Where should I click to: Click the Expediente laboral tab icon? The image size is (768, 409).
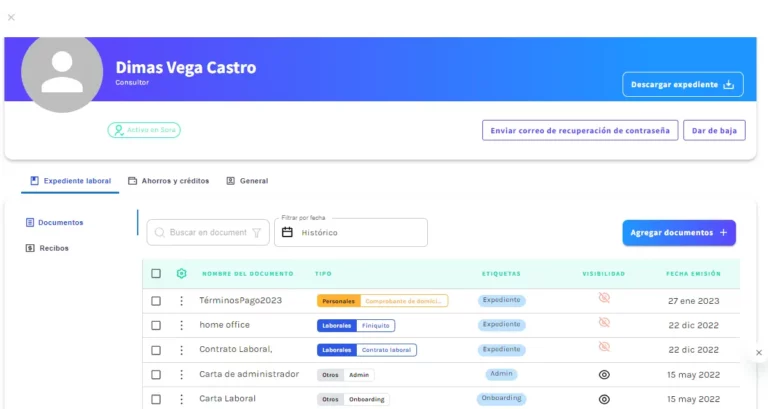coord(34,181)
